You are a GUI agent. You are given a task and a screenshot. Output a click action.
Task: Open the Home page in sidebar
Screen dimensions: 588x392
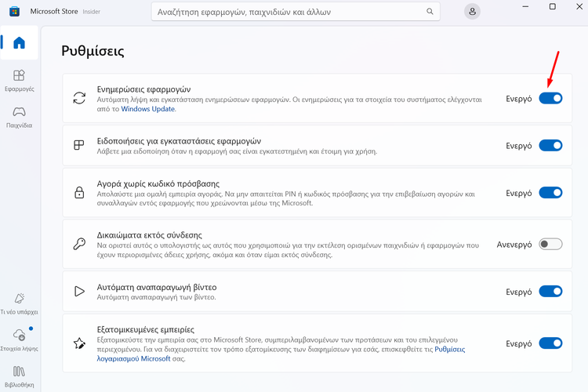click(x=19, y=43)
